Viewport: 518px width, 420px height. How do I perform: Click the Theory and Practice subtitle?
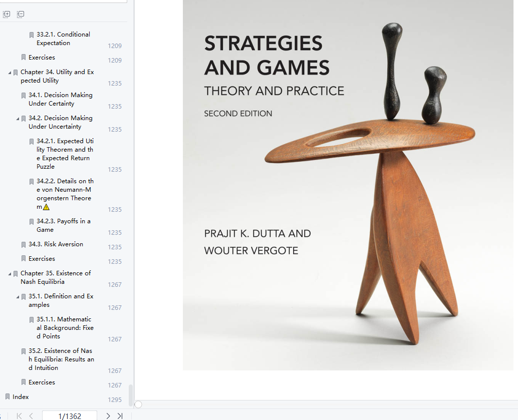(274, 91)
